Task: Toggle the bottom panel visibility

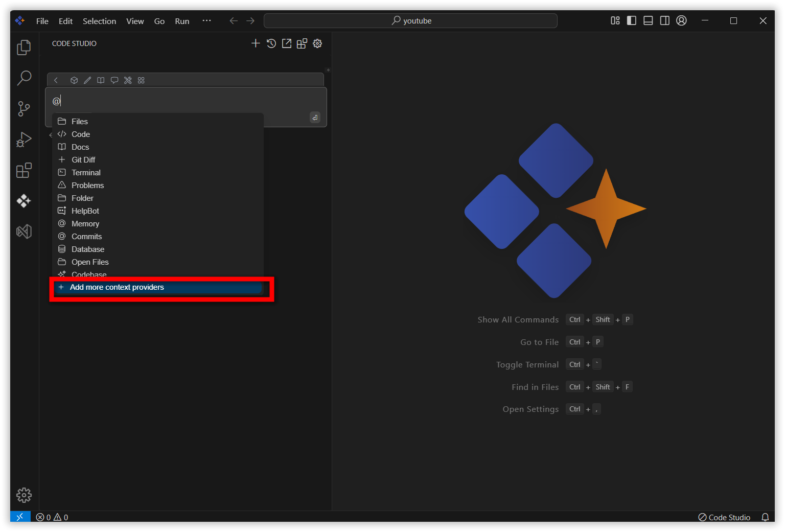Action: (648, 20)
